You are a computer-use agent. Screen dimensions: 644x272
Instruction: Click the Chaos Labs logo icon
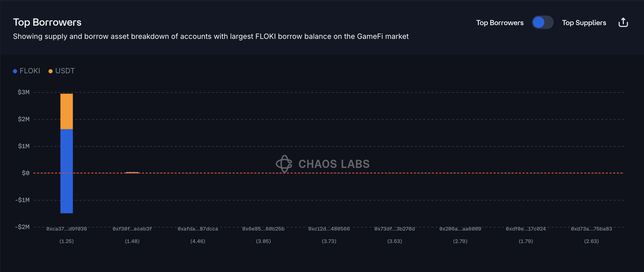coord(284,164)
